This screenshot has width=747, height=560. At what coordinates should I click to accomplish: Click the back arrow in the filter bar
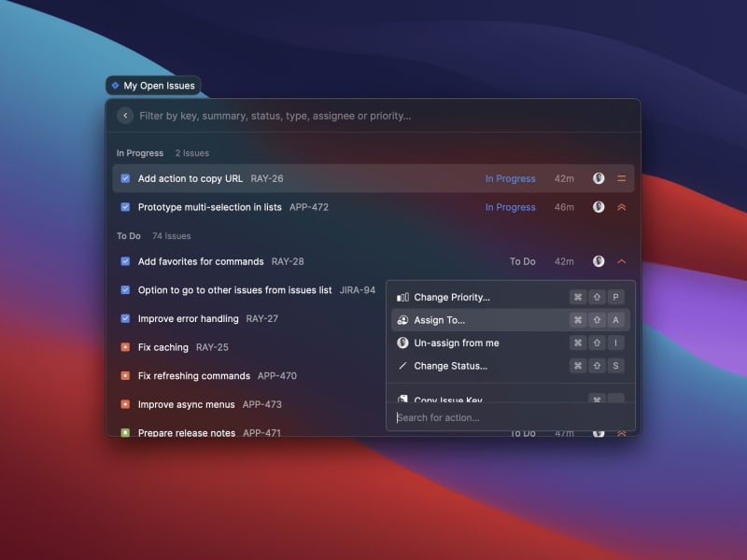125,116
